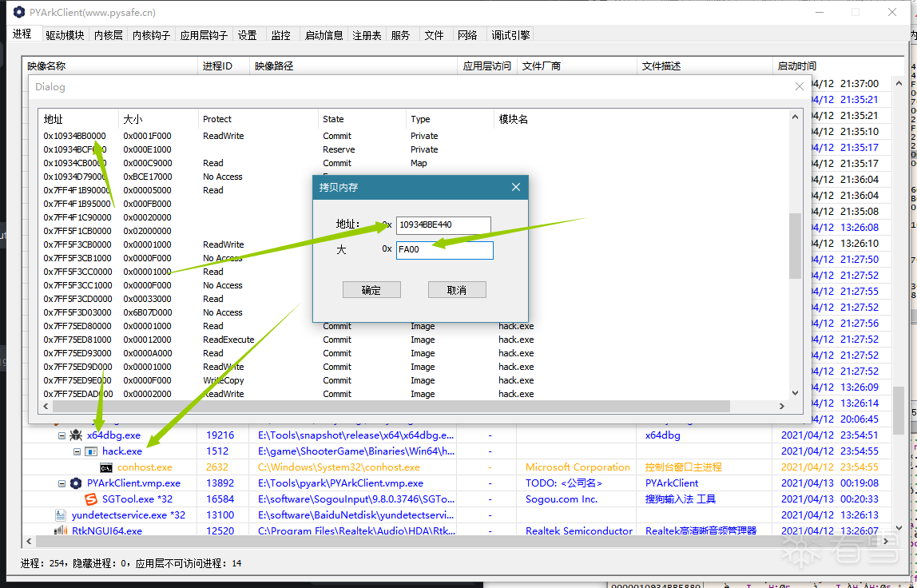This screenshot has width=917, height=588.
Task: Open the 注册表 tab
Action: (367, 35)
